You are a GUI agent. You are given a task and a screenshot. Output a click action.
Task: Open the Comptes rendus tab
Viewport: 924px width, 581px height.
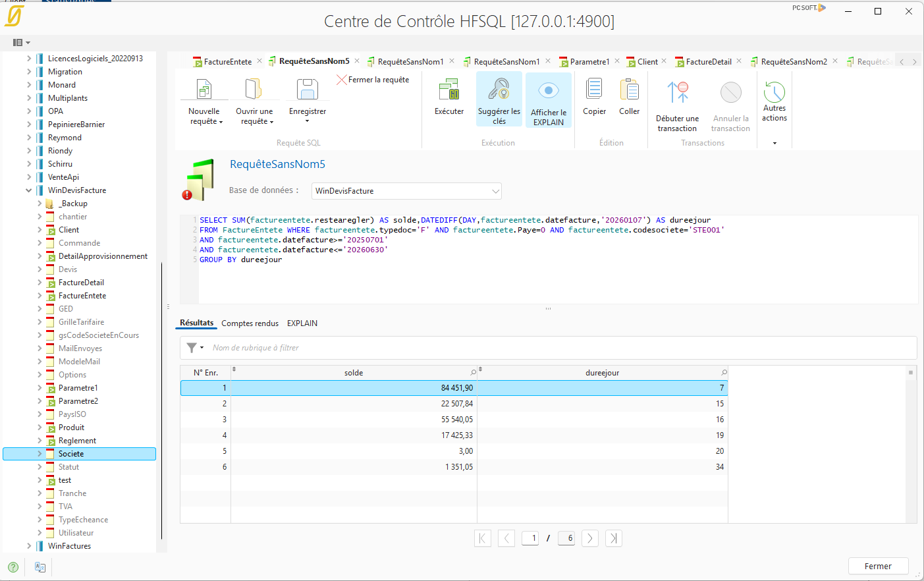pos(250,323)
